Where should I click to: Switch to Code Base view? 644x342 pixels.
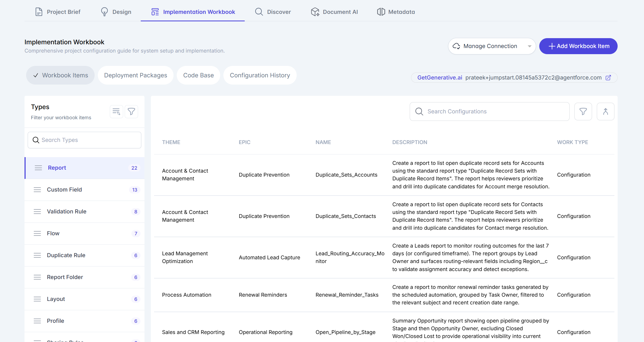point(198,75)
